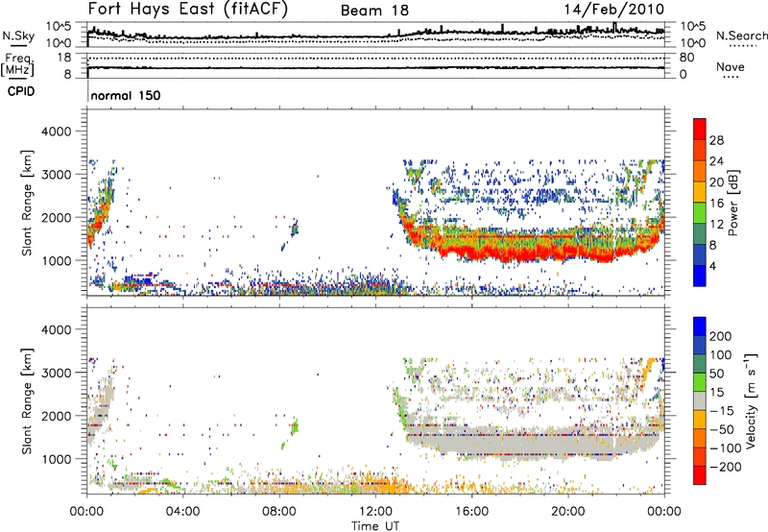Click the 'Velocity [m s-1]' colorbar label

coord(751,400)
